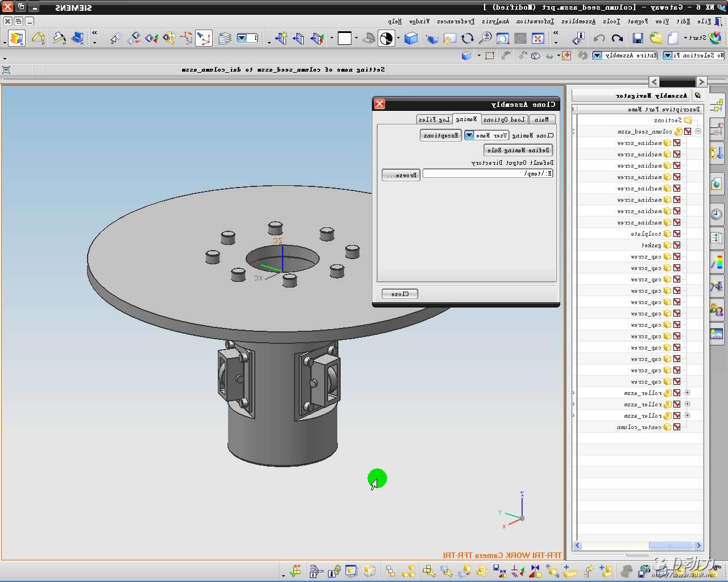Select the Zoom window tool
Image resolution: width=728 pixels, height=582 pixels.
[502, 39]
